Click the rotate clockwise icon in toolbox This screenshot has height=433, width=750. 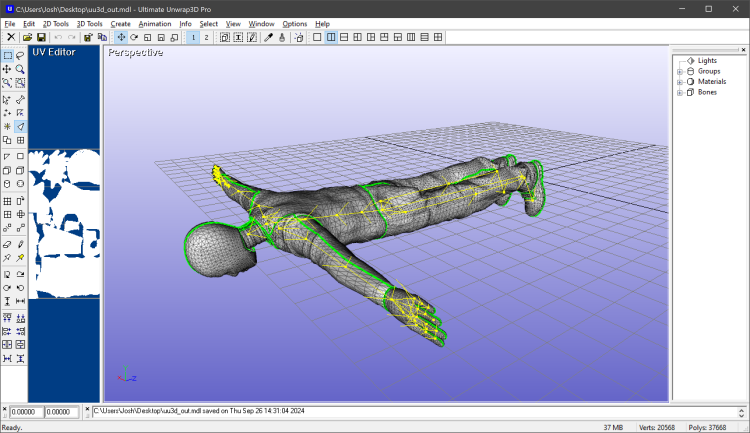tap(7, 288)
